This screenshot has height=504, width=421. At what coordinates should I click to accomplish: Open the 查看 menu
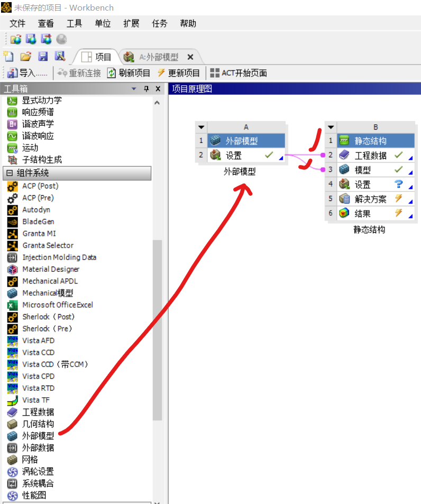click(45, 23)
